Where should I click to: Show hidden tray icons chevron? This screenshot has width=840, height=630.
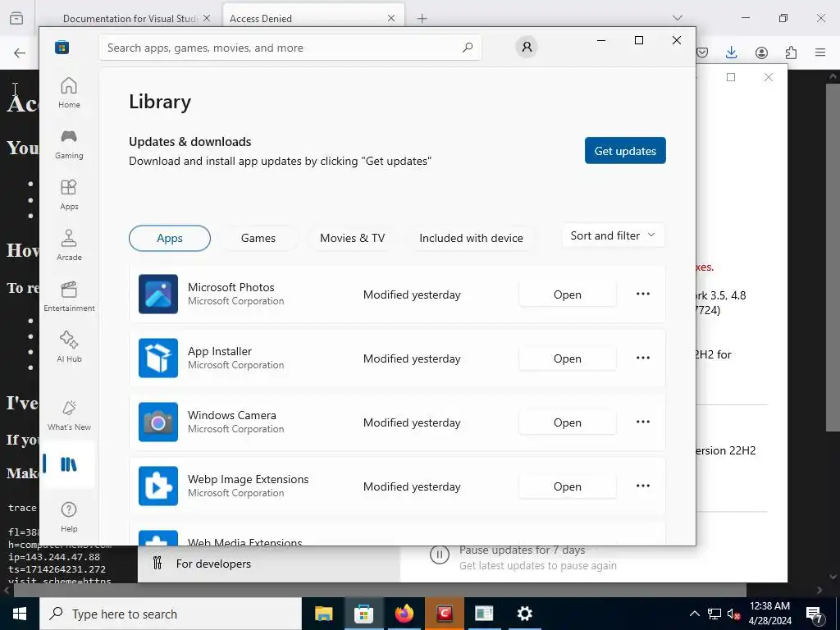pos(694,614)
